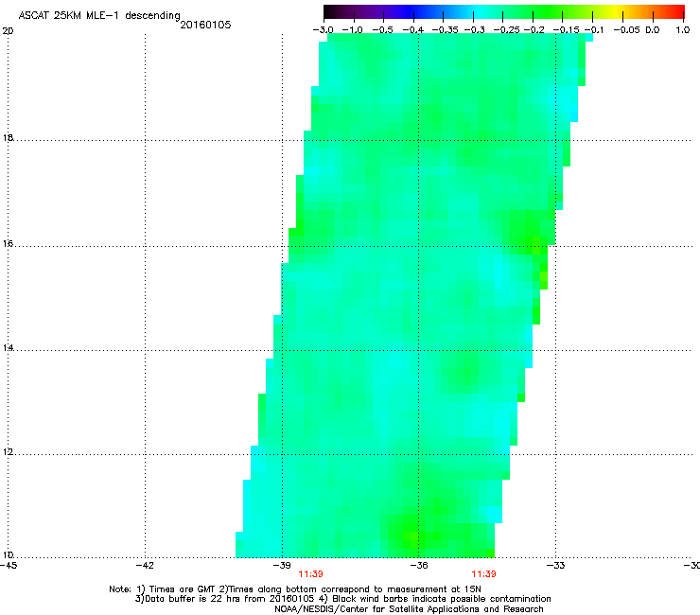Image resolution: width=700 pixels, height=615 pixels.
Task: Click the "-0.15" color scale label
Action: (566, 30)
